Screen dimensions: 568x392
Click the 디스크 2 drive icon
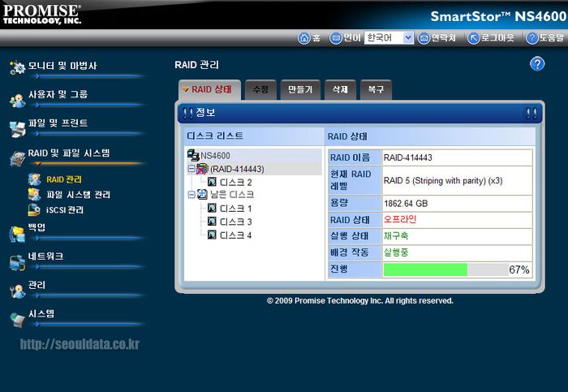[x=213, y=182]
